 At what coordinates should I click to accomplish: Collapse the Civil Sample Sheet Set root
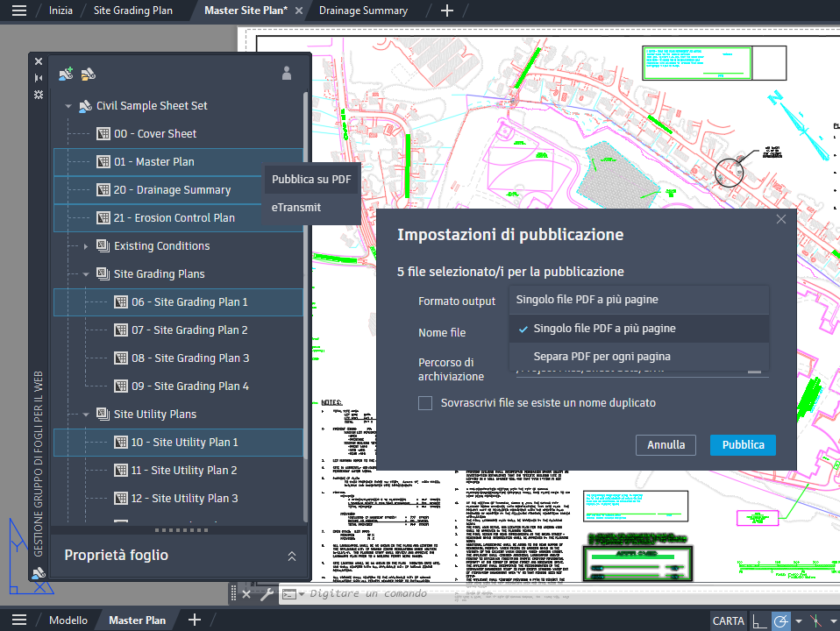click(68, 106)
